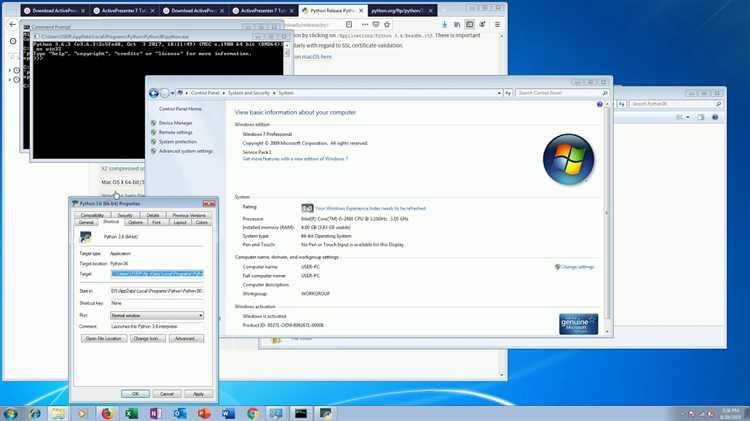Viewport: 750px width, 421px height.
Task: Click Firefox back arrow
Action: pos(12,24)
